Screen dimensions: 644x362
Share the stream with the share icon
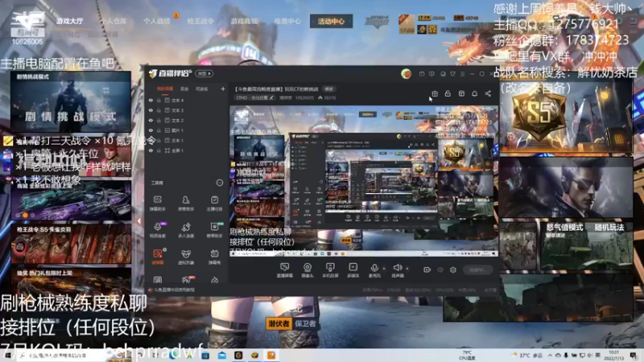488,93
